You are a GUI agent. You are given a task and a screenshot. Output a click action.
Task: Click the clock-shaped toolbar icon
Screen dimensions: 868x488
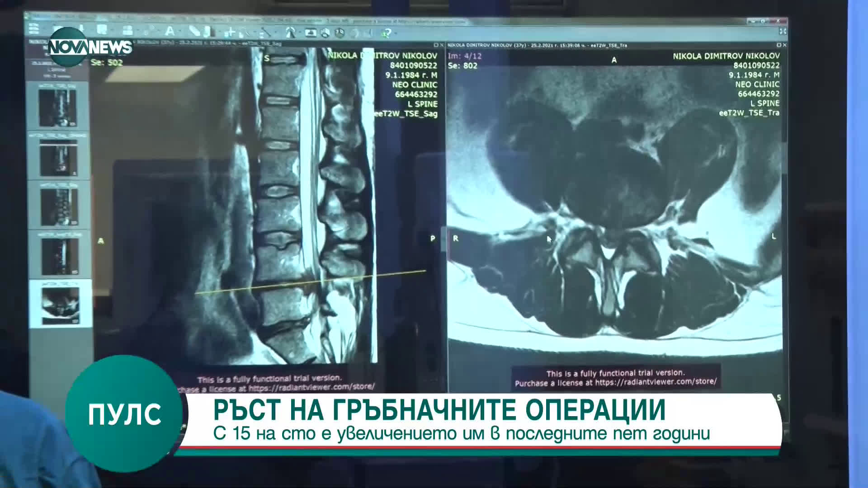(x=340, y=33)
